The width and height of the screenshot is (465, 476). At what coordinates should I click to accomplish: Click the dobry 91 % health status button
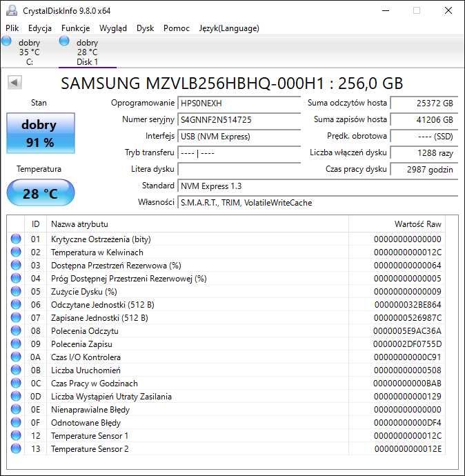pyautogui.click(x=41, y=133)
